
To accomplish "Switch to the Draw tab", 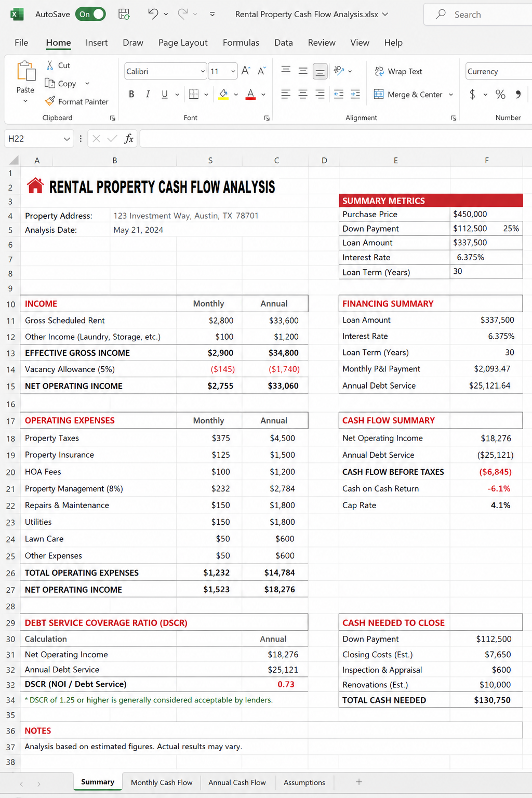I will pyautogui.click(x=133, y=43).
